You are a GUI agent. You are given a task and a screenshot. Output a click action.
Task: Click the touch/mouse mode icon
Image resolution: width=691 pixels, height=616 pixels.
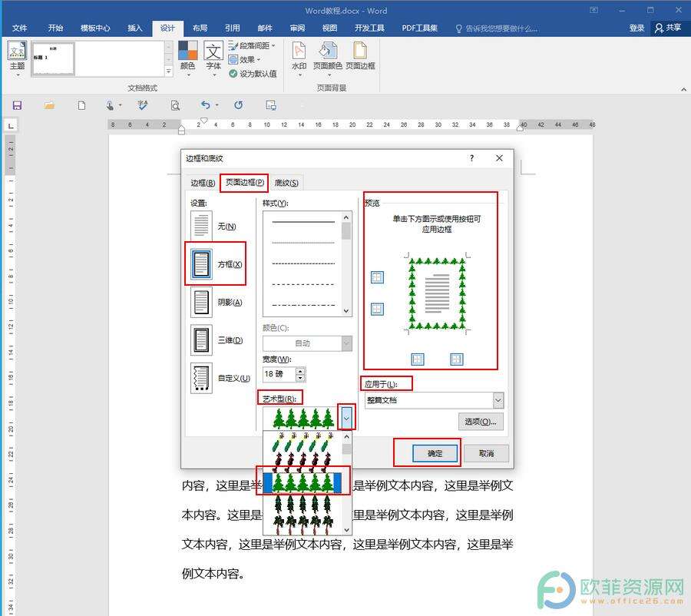coord(110,105)
